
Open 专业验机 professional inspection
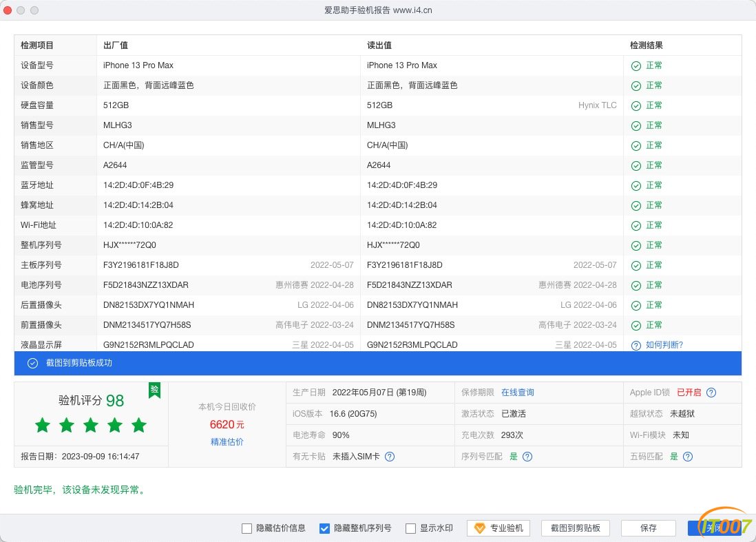(498, 528)
